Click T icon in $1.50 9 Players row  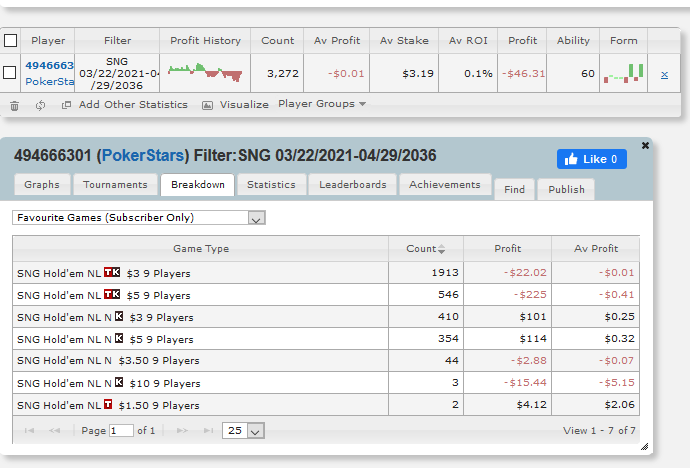pyautogui.click(x=108, y=404)
